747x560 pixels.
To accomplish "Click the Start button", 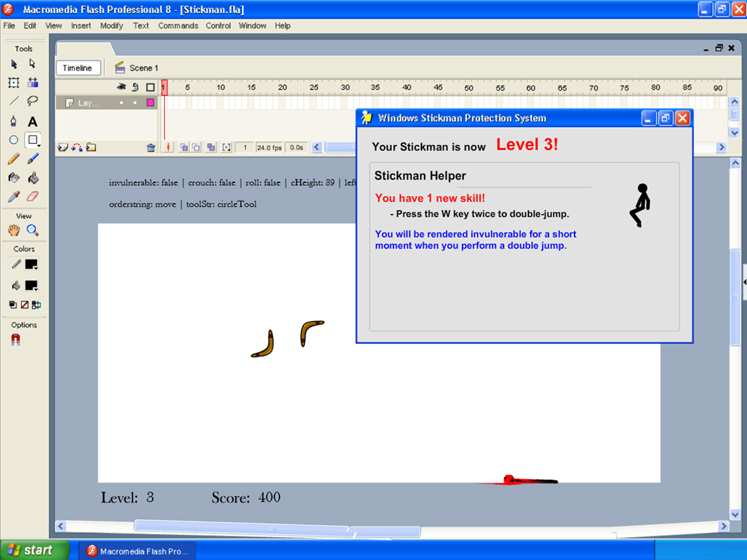I will point(35,550).
